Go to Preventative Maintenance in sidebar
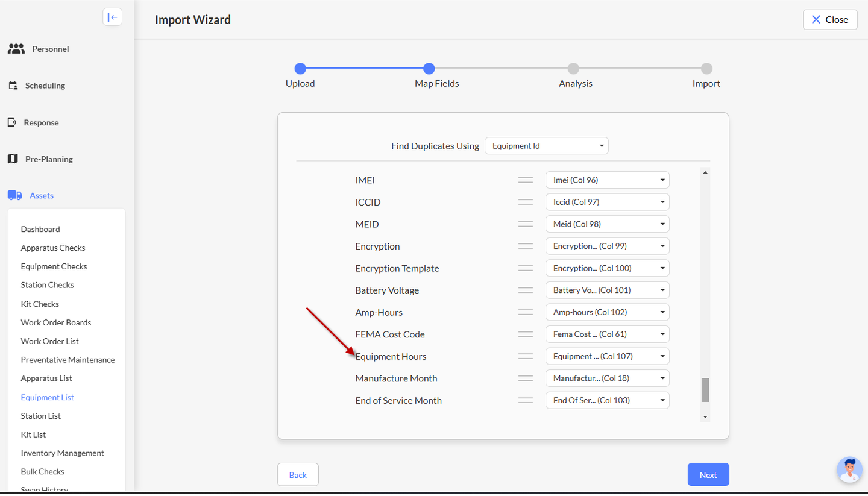This screenshot has height=496, width=868. click(68, 360)
